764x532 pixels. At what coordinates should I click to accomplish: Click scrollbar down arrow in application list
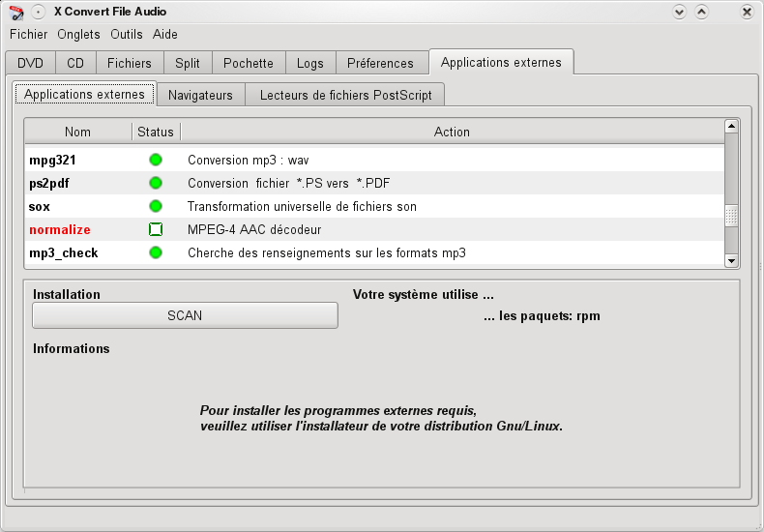[x=731, y=261]
